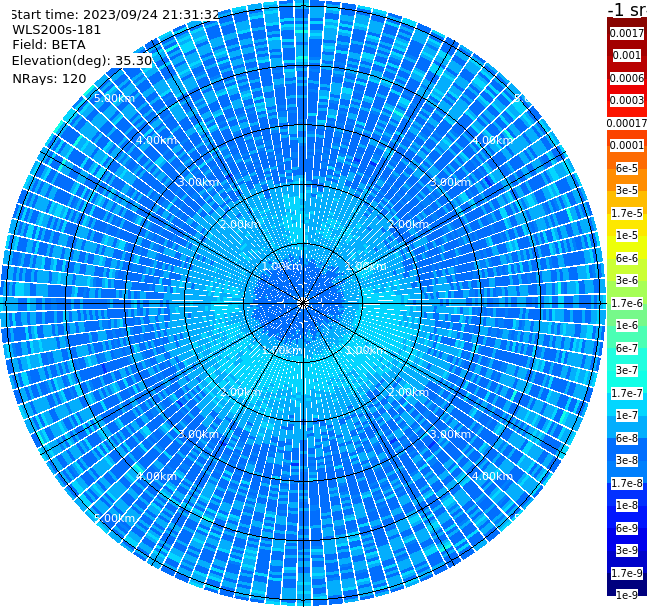Pick the 1e-6 colorbar value
The width and height of the screenshot is (647, 607).
click(x=627, y=325)
